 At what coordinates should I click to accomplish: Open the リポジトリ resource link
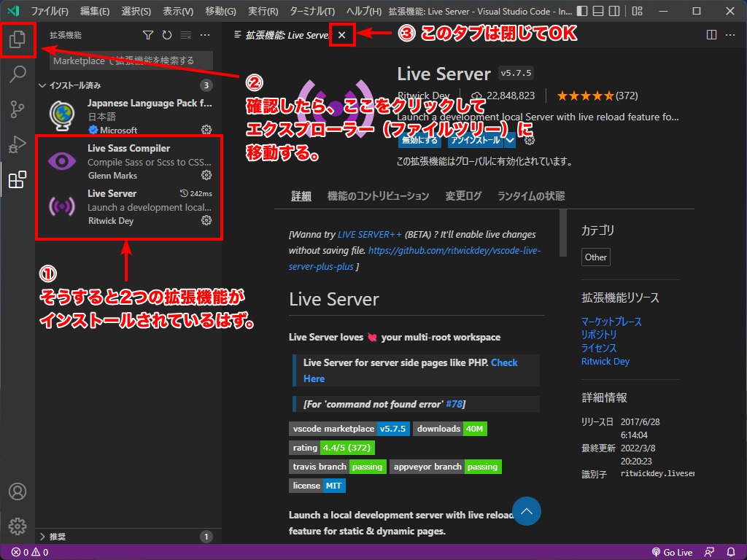599,335
